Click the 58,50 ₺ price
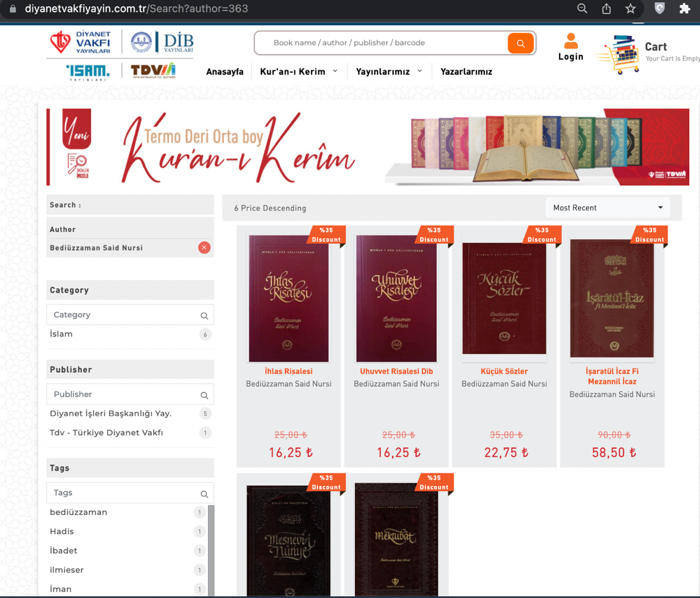 614,453
